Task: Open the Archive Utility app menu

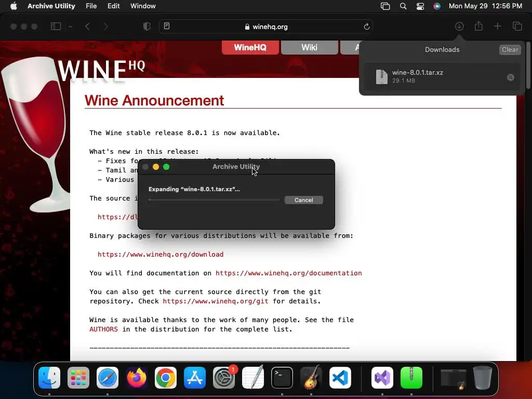Action: (51, 6)
